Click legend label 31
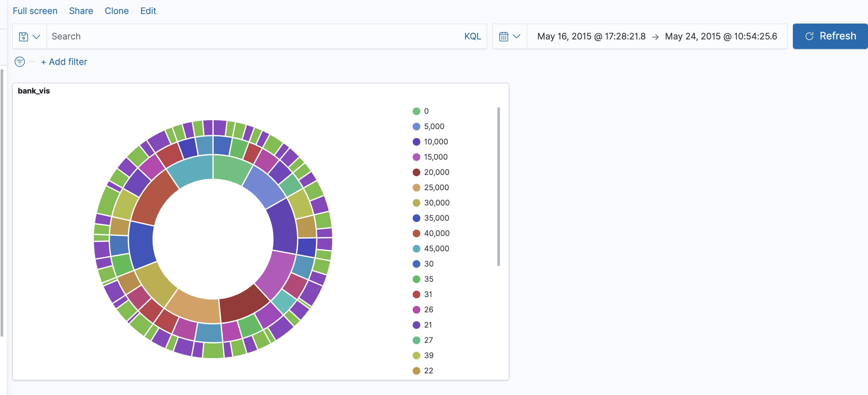Image resolution: width=868 pixels, height=395 pixels. 428,294
